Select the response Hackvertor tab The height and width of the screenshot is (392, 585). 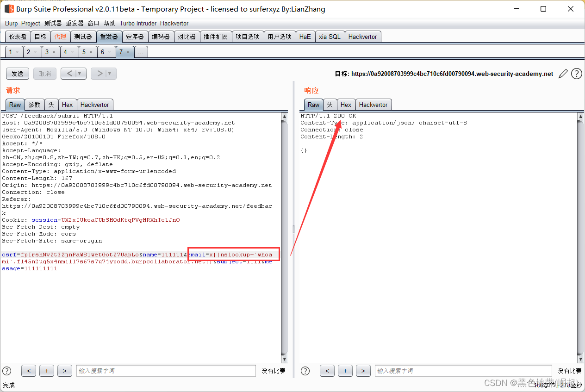373,105
